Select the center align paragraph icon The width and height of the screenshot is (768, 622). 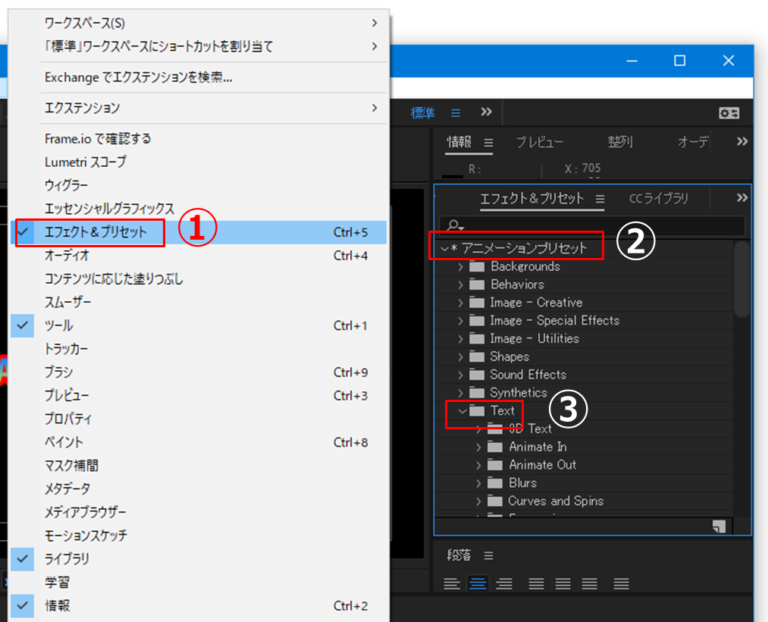click(479, 583)
